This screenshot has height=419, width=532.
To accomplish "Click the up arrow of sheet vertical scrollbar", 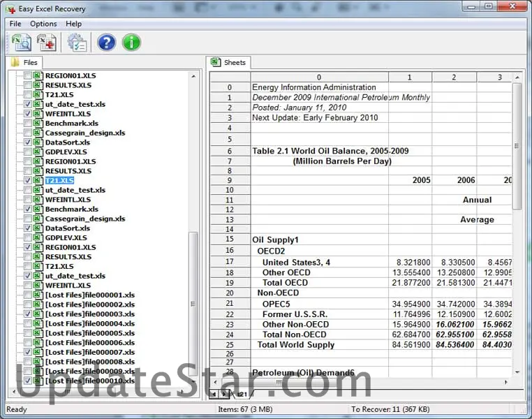I will coord(517,78).
